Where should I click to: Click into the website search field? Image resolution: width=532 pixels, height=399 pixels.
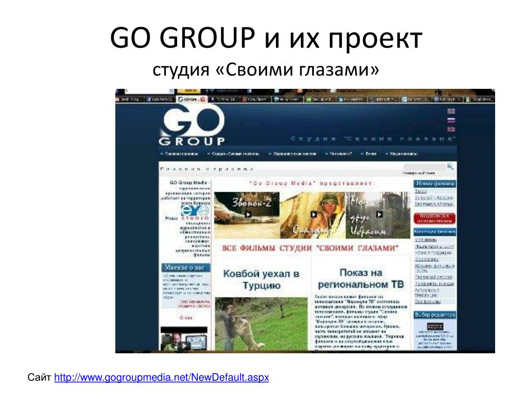424,167
